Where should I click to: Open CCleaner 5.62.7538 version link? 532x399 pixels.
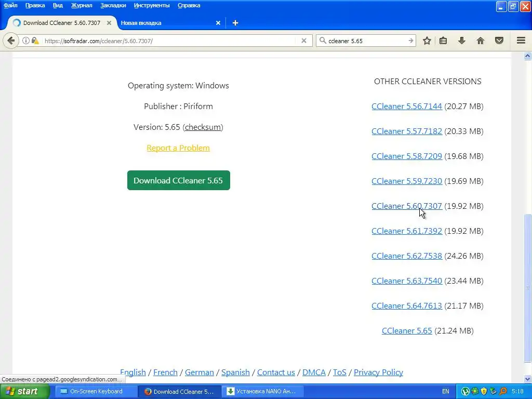pyautogui.click(x=407, y=256)
